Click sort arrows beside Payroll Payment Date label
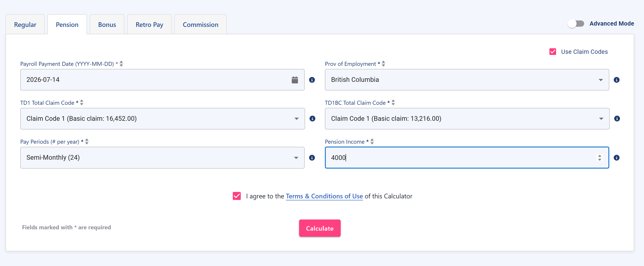This screenshot has width=644, height=266. tap(121, 64)
